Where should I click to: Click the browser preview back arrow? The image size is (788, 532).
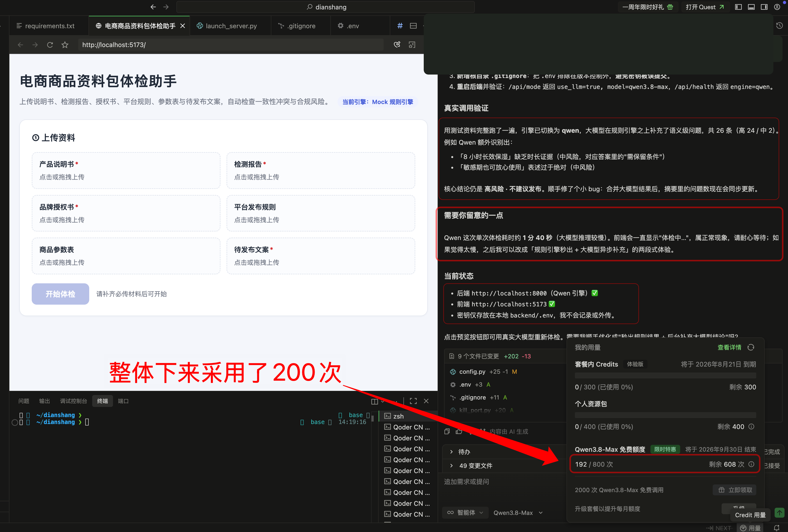click(20, 45)
